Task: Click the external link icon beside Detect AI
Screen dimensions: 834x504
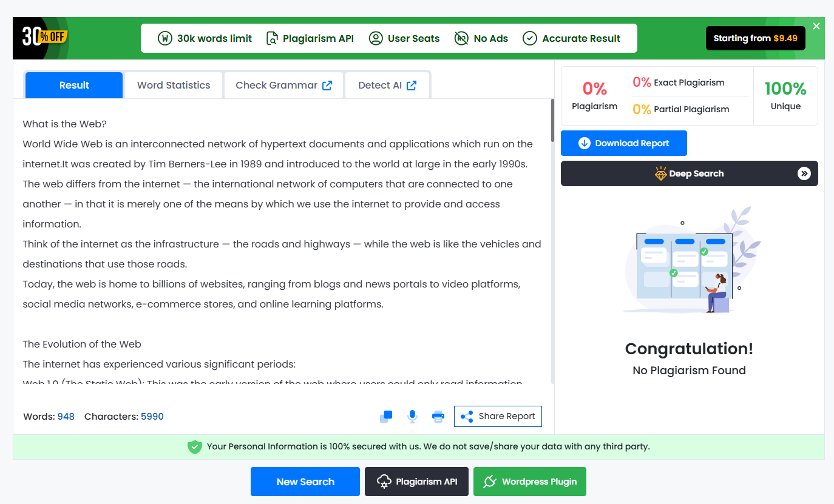Action: [412, 86]
